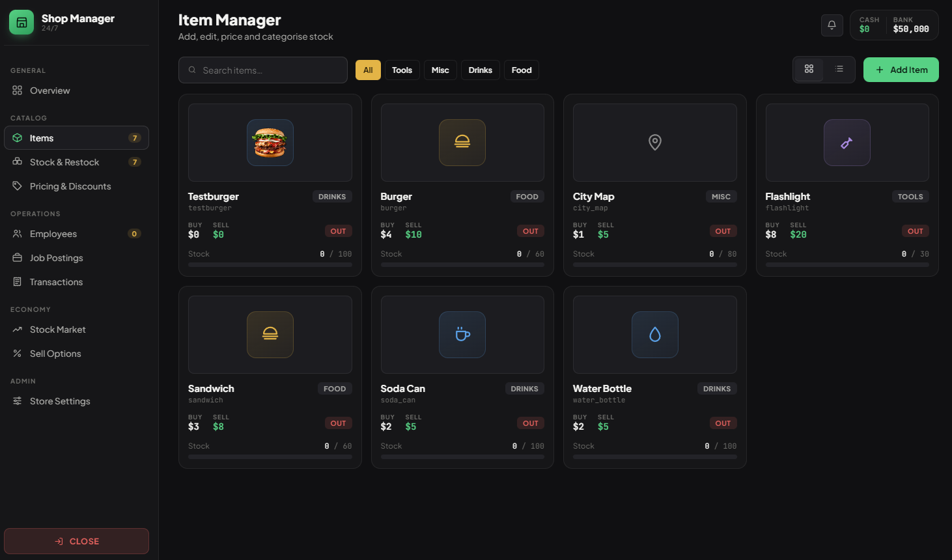Image resolution: width=952 pixels, height=560 pixels.
Task: Click the Water Bottle DRINKS tag
Action: (x=717, y=389)
